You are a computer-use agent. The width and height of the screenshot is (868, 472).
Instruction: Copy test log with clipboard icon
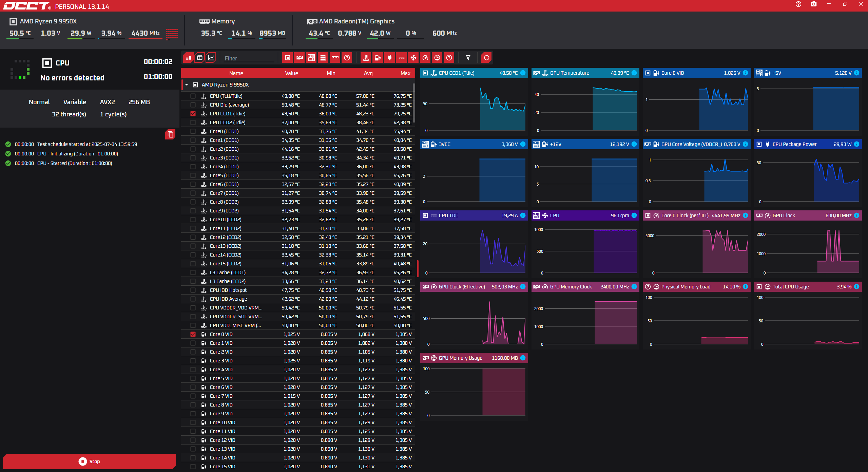tap(170, 135)
